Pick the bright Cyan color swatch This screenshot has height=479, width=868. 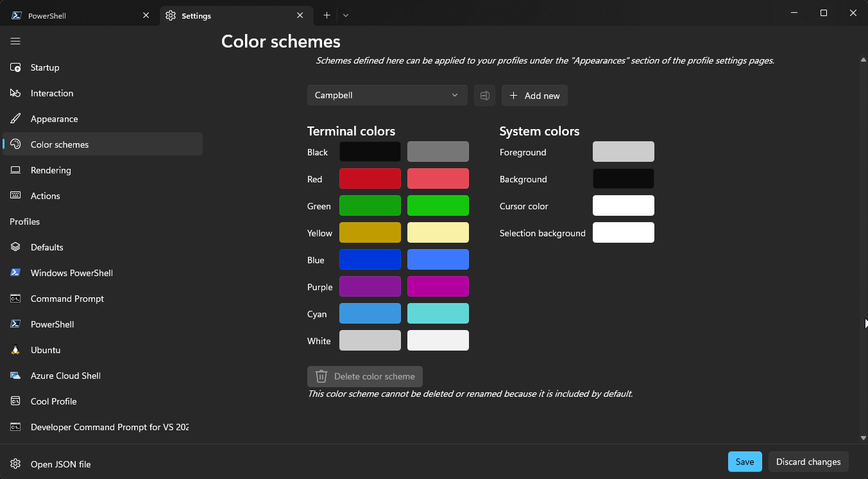(438, 313)
